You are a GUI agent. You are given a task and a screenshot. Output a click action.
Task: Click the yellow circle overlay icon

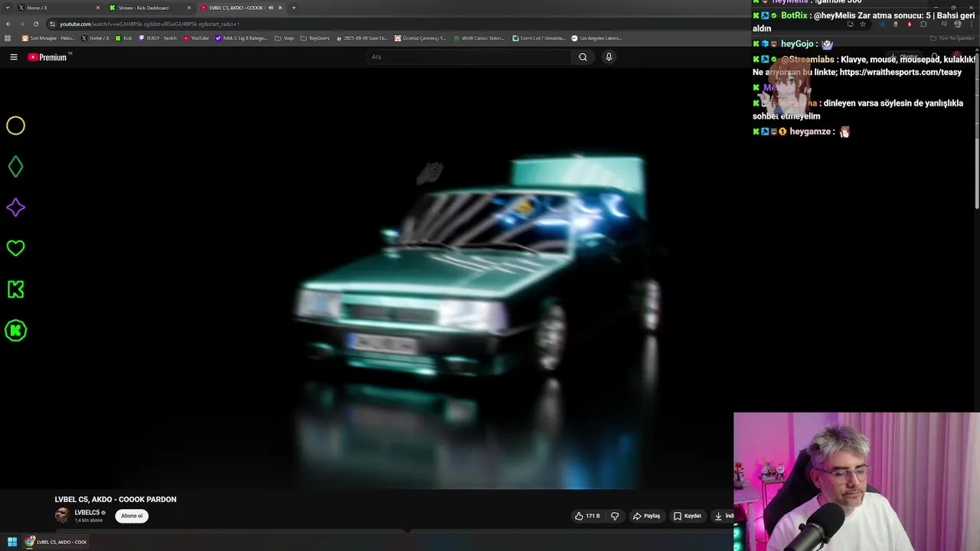pyautogui.click(x=15, y=126)
